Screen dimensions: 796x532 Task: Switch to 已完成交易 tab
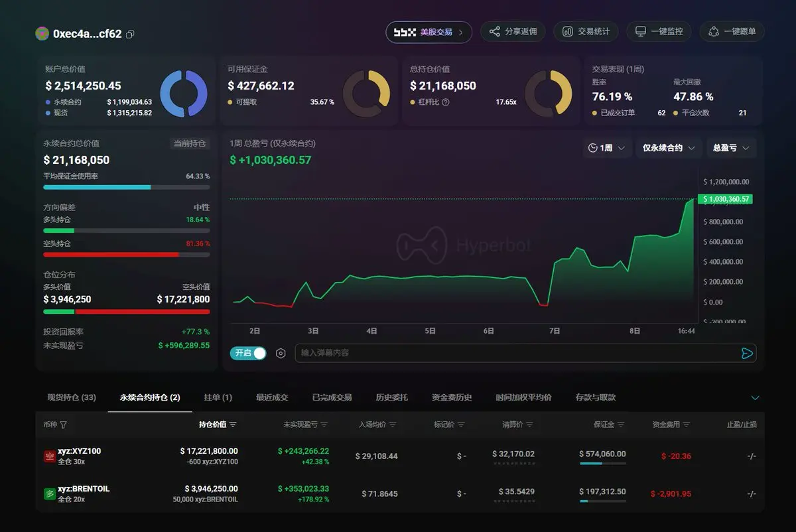pos(332,397)
